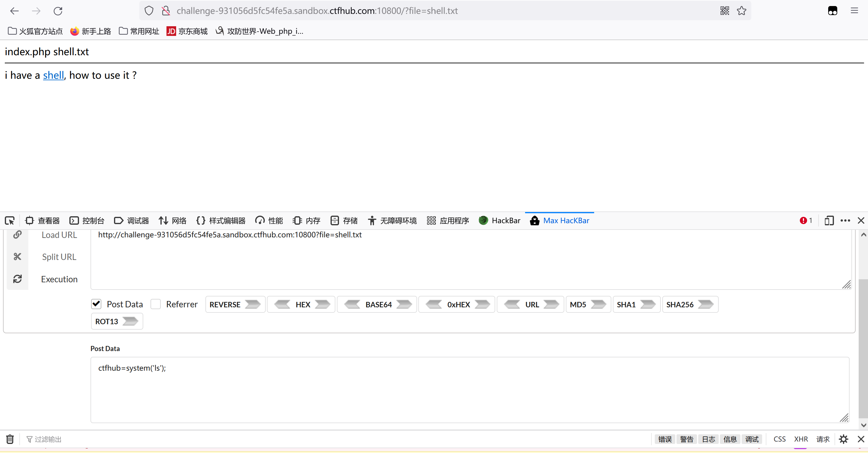Click the 过滤输出 filter output field

[x=48, y=439]
